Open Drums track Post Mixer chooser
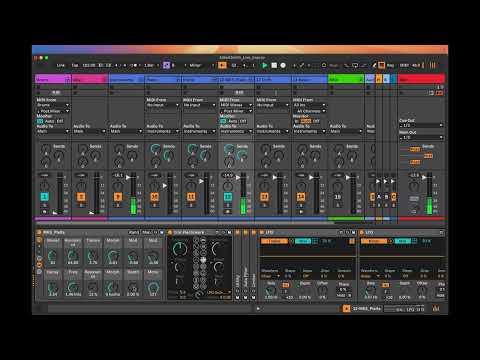 pyautogui.click(x=53, y=111)
